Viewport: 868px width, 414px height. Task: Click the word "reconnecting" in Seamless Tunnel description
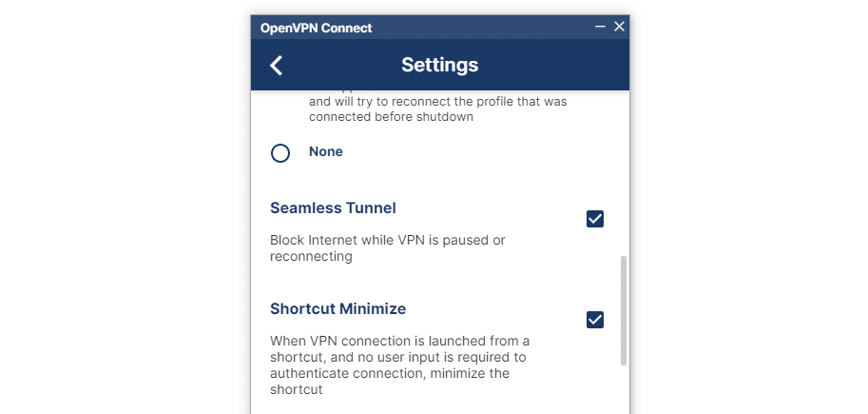coord(311,256)
